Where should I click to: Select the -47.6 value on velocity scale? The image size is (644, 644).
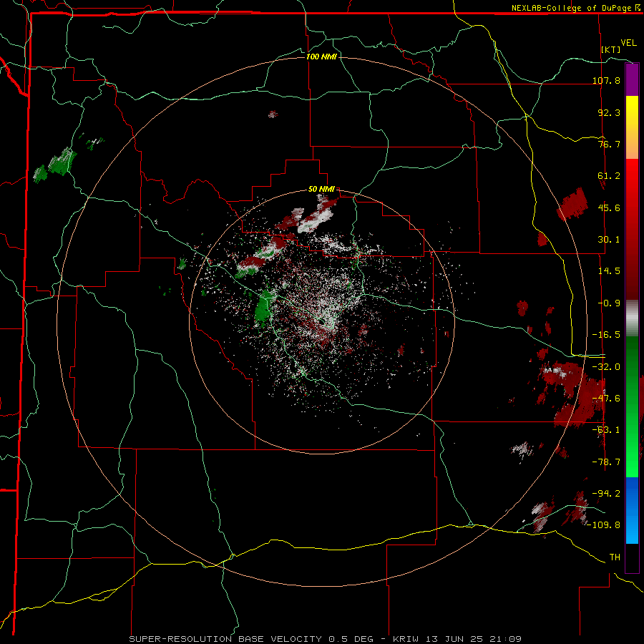pyautogui.click(x=606, y=399)
